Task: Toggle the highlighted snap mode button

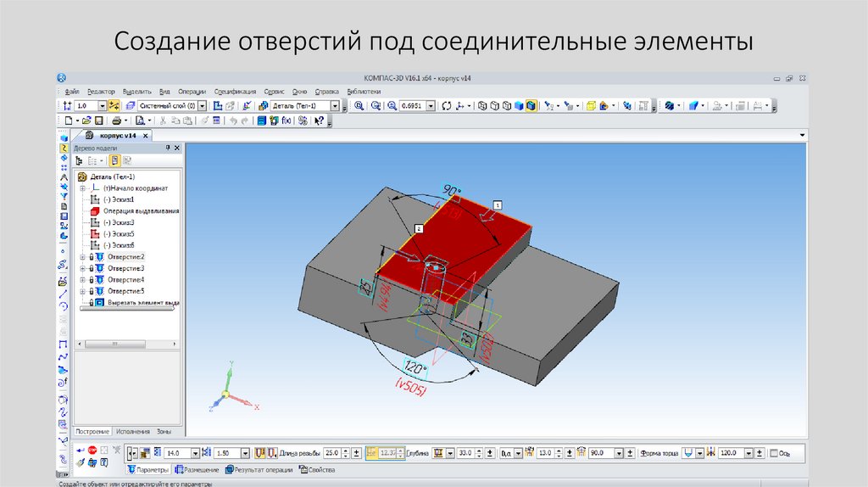Action: (114, 105)
